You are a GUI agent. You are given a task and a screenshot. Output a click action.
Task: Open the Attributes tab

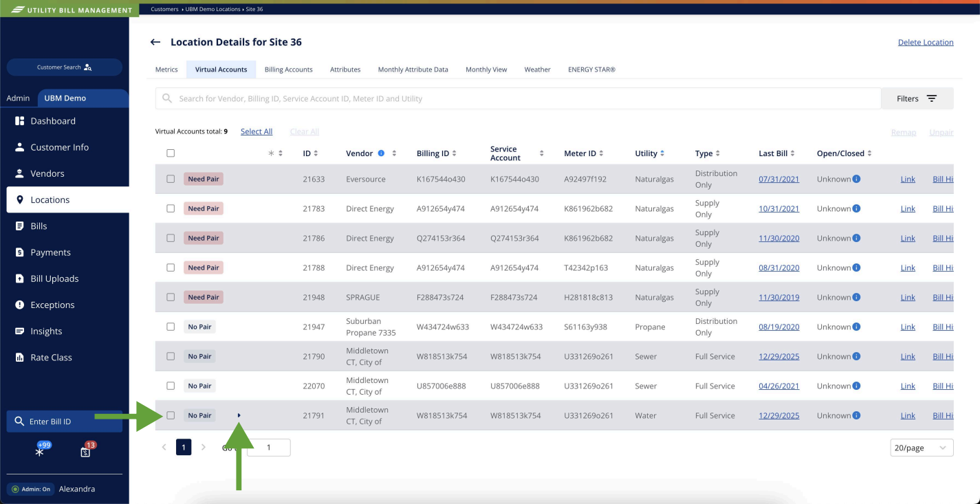point(345,69)
